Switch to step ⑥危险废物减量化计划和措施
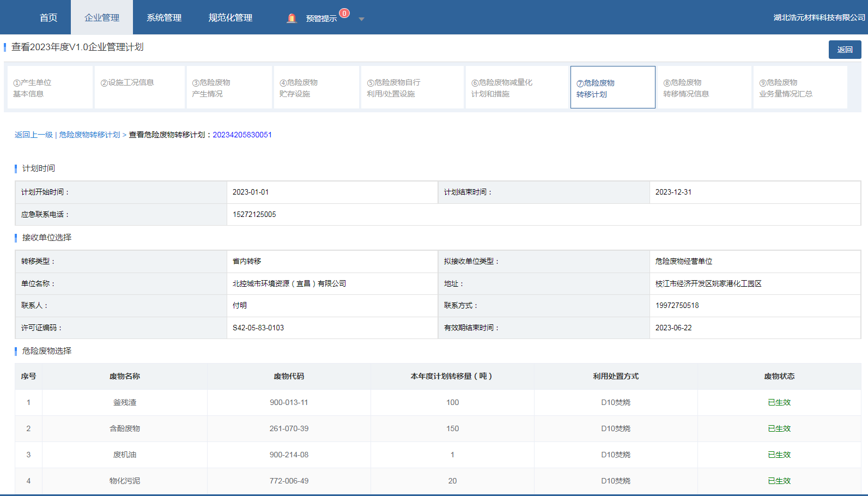The image size is (868, 496). pyautogui.click(x=517, y=88)
